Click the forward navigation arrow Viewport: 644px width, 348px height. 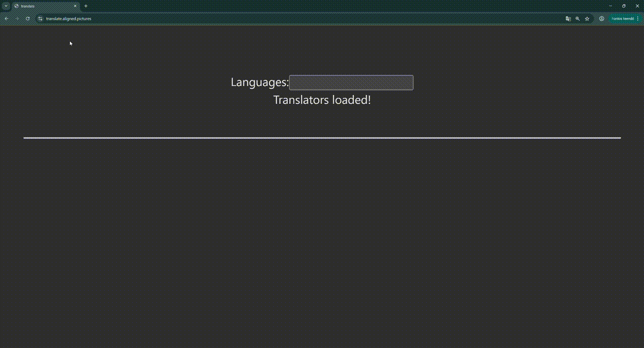17,19
